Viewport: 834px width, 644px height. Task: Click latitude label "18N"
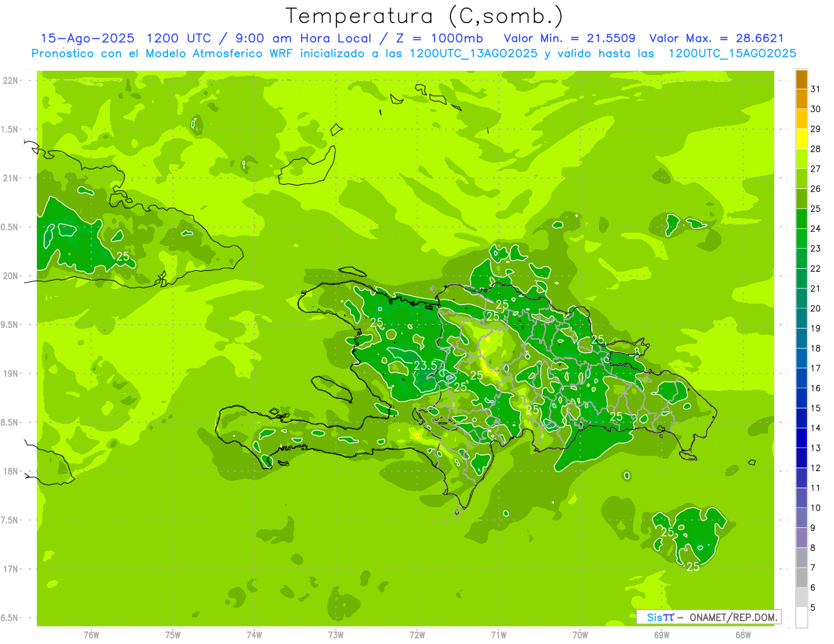[x=10, y=471]
